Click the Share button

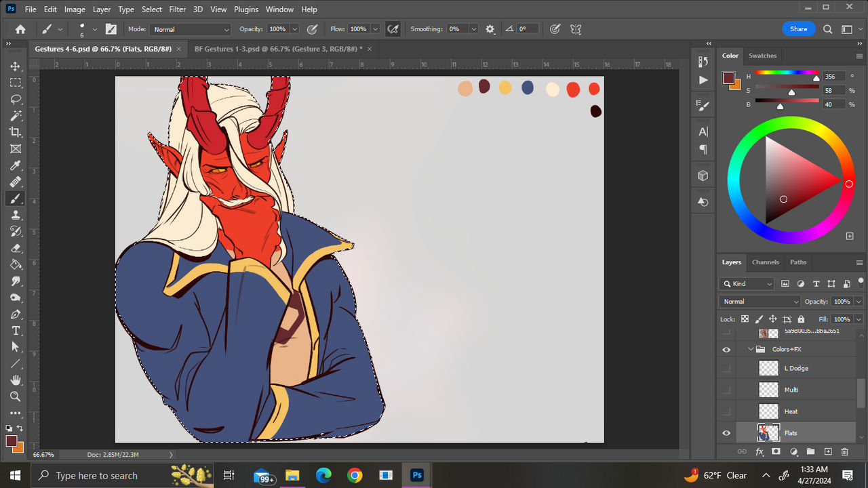click(798, 28)
